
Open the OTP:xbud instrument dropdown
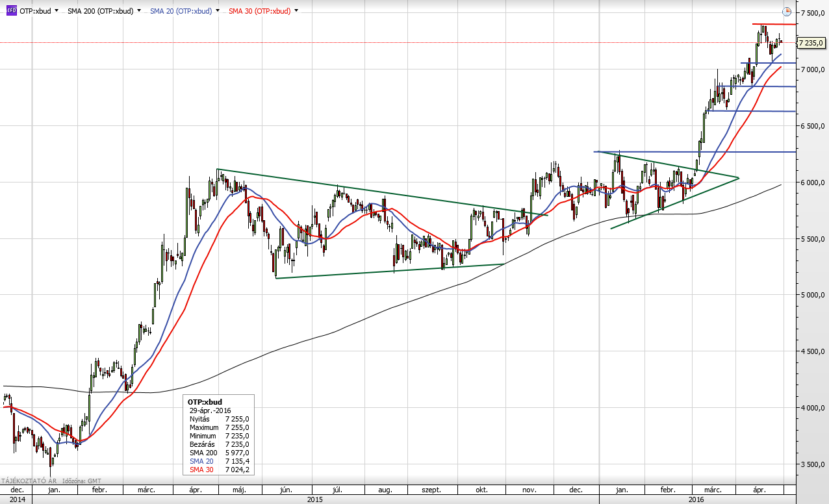point(57,11)
